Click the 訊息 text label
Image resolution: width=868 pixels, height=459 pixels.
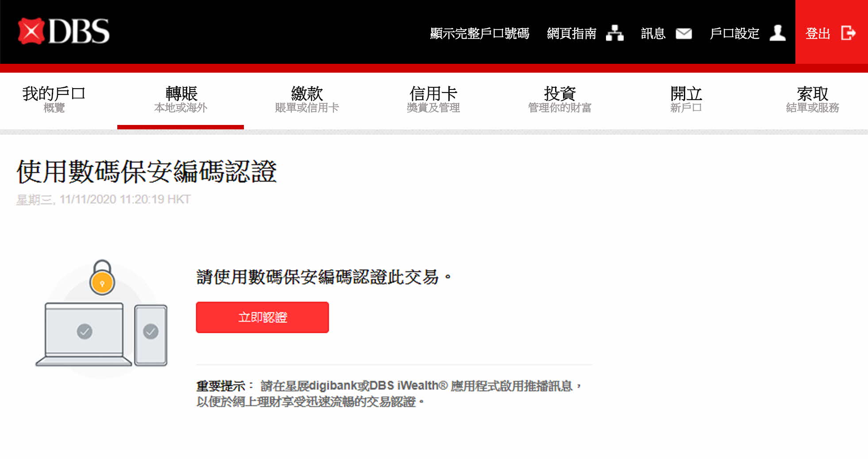point(653,34)
